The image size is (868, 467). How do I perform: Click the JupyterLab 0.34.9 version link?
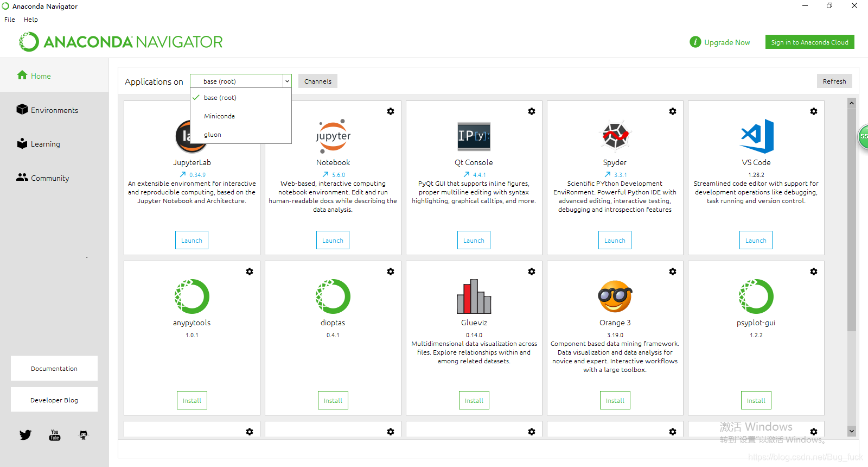click(x=193, y=175)
